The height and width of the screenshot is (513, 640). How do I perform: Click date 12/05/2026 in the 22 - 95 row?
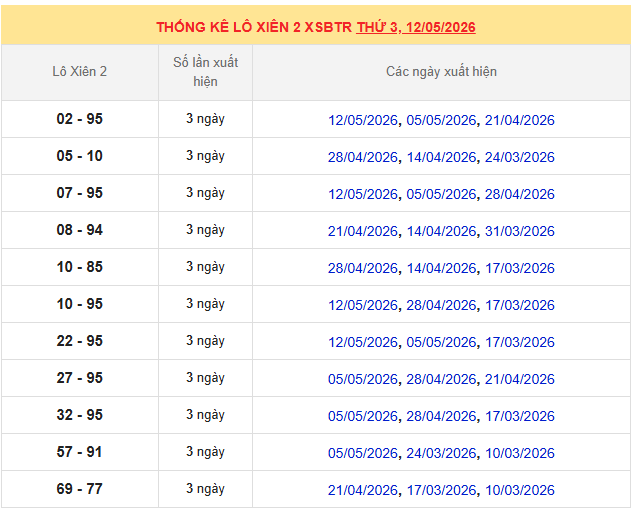363,342
